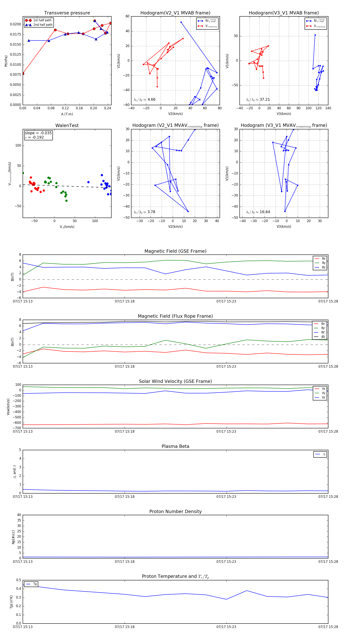The image size is (351, 644).
Task: Click the 'Transverse pressure' plot title
Action: pos(67,13)
